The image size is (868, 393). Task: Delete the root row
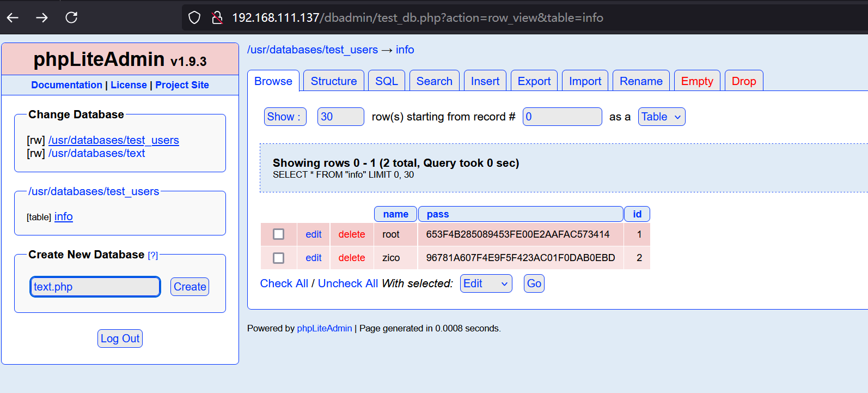point(352,234)
